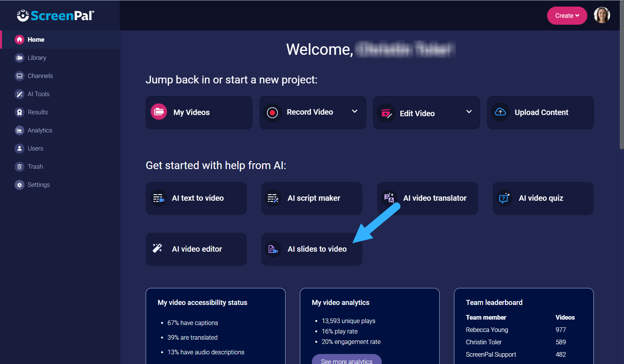Click the Results ribbon icon
Screen dimensions: 624x364
[x=19, y=112]
